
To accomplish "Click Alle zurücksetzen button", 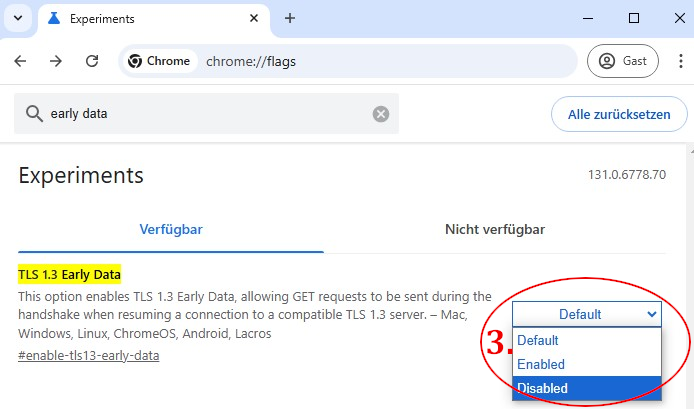I will click(619, 114).
